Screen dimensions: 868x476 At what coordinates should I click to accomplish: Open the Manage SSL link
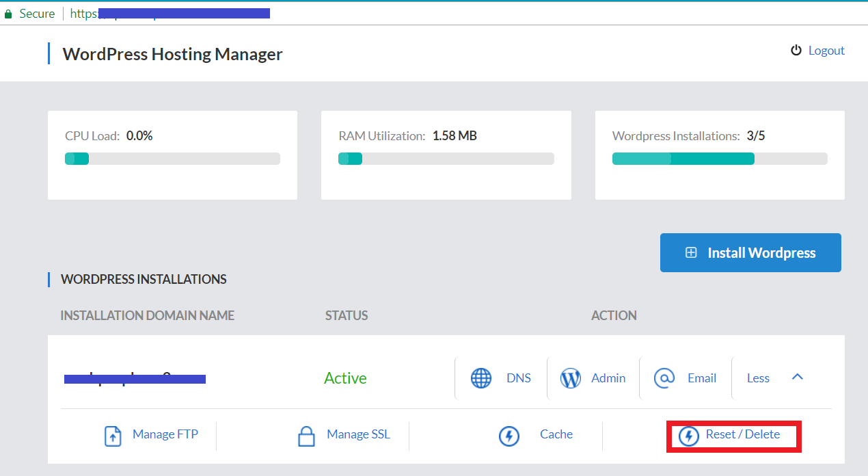(359, 434)
